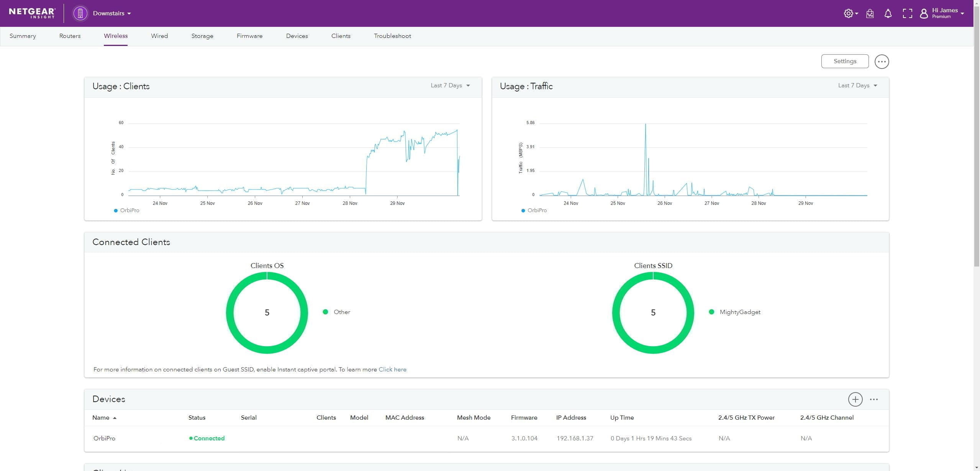980x471 pixels.
Task: Open the Devices panel three-dot menu
Action: point(873,399)
